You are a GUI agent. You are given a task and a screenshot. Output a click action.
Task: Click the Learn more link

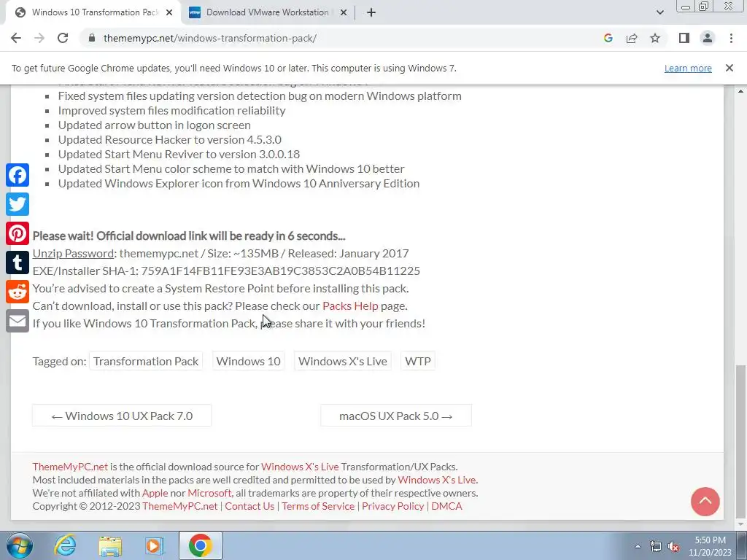(688, 69)
